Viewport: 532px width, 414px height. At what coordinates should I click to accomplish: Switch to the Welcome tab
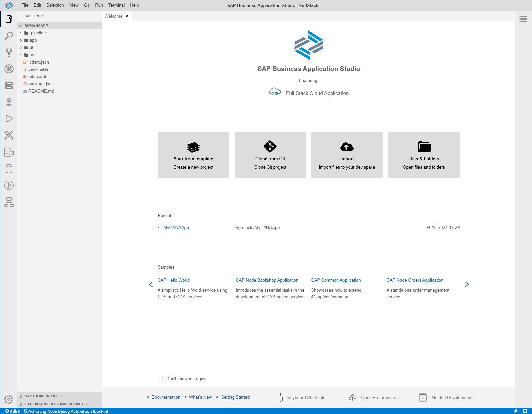point(113,16)
